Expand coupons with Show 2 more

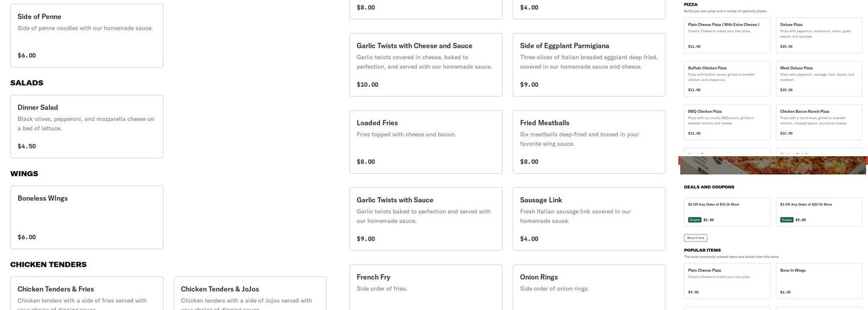click(695, 237)
